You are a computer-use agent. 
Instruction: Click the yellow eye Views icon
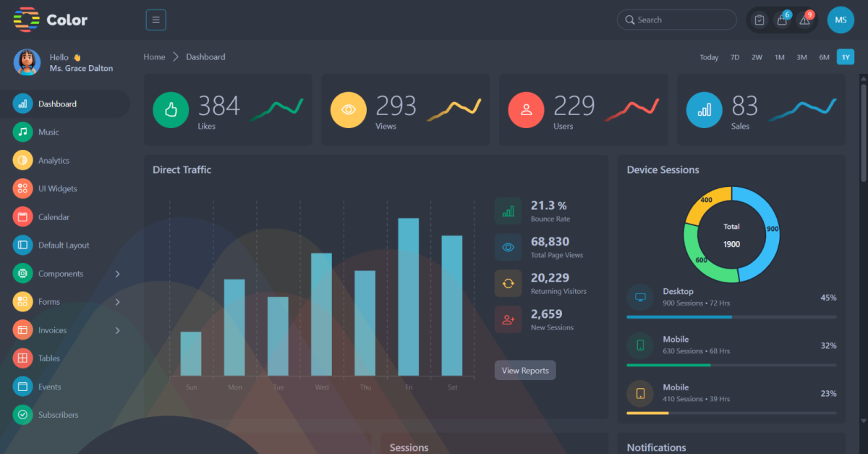[349, 109]
